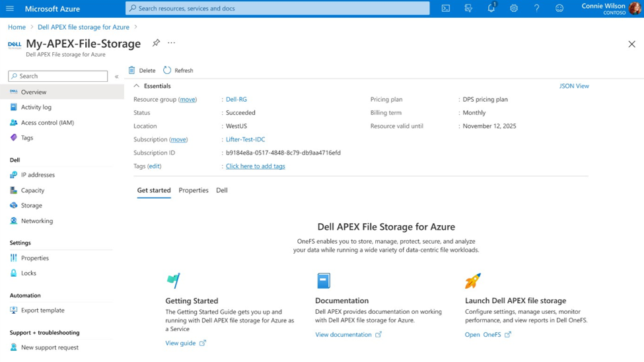The height and width of the screenshot is (362, 644).
Task: Focus the top search resources box
Action: (x=277, y=8)
